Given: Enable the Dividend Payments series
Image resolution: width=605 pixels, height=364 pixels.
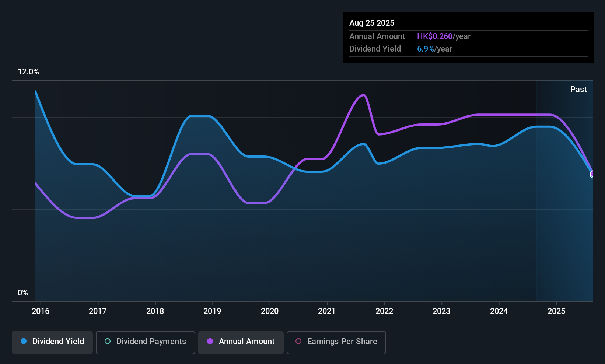Looking at the screenshot, I should coord(145,342).
